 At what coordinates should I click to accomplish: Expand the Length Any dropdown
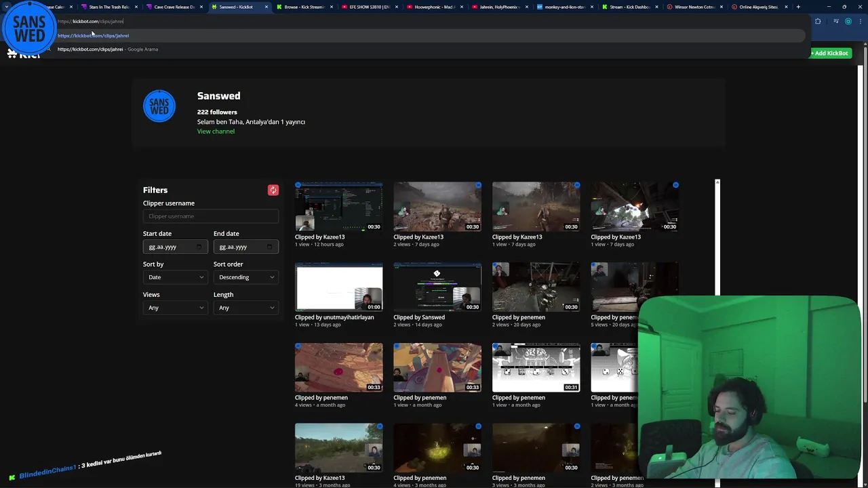click(x=246, y=308)
